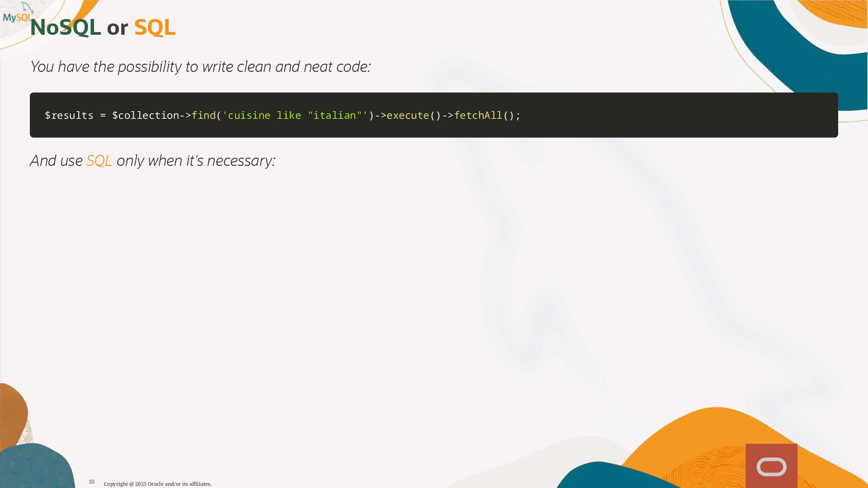The width and height of the screenshot is (868, 488).
Task: Click the green NoSQL title word
Action: 65,28
